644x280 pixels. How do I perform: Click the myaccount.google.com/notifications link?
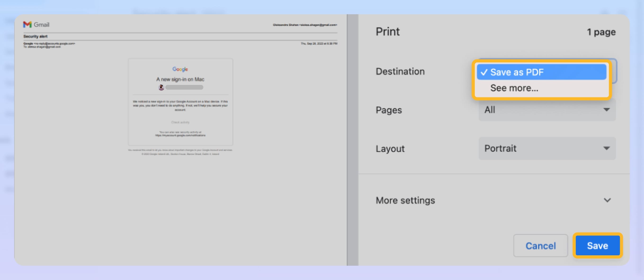tap(180, 135)
